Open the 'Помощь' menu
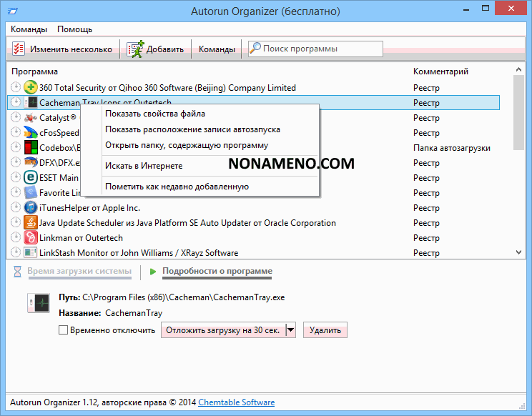 pos(74,29)
